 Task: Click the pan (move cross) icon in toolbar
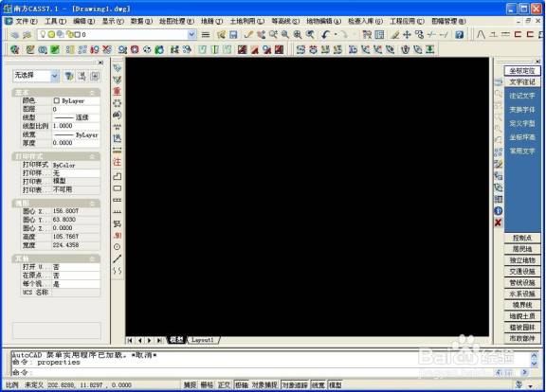[x=407, y=34]
